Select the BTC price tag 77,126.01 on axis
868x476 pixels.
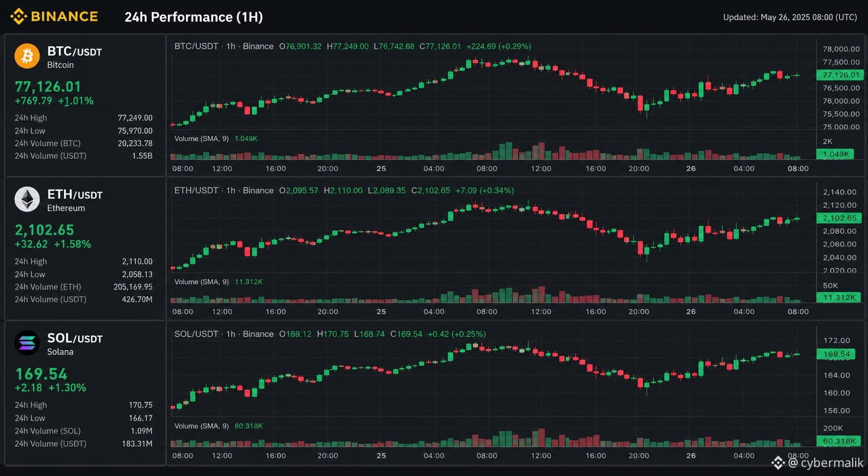[x=840, y=75]
